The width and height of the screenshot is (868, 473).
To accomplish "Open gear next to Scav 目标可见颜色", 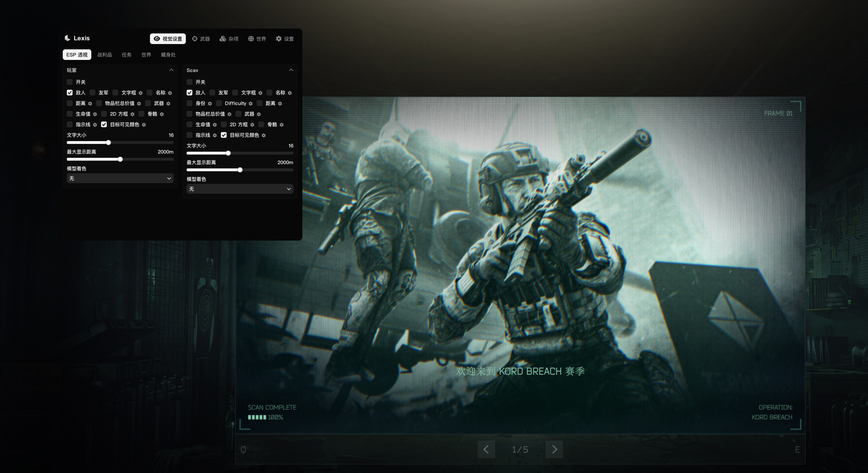I will 264,135.
